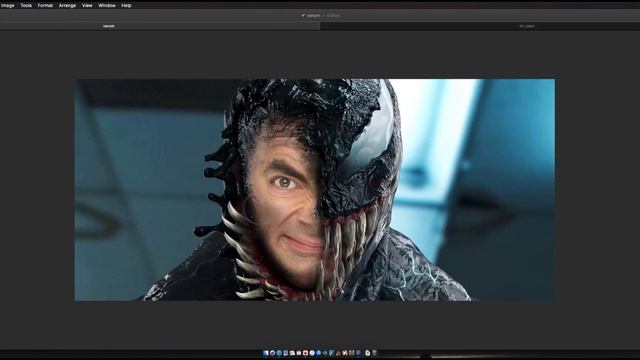This screenshot has width=640, height=360.
Task: Open the Window menu
Action: click(x=107, y=5)
